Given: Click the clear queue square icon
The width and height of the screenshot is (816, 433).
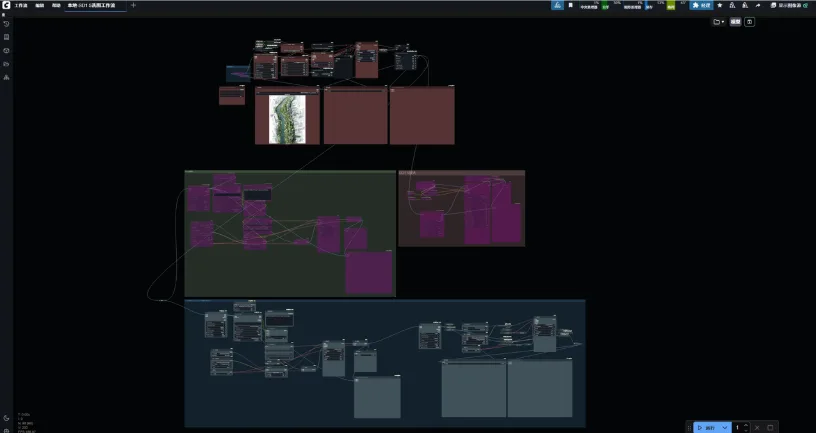Looking at the screenshot, I should [x=770, y=427].
